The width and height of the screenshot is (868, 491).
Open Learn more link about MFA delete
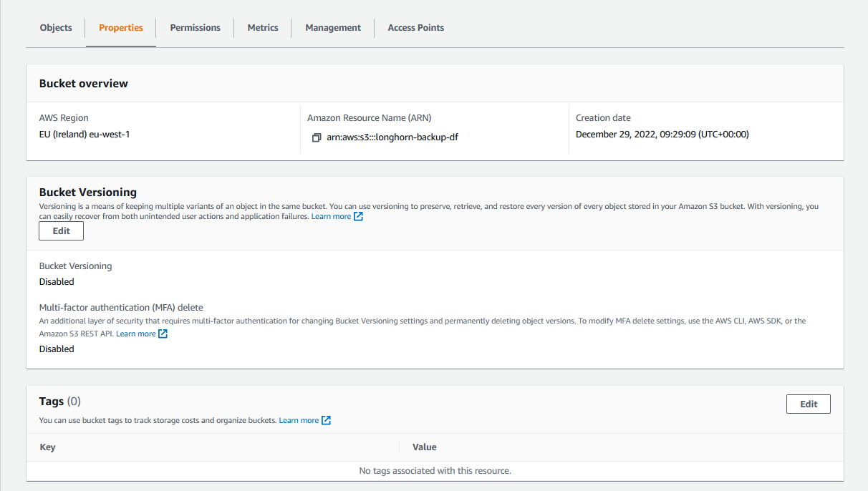(x=136, y=334)
